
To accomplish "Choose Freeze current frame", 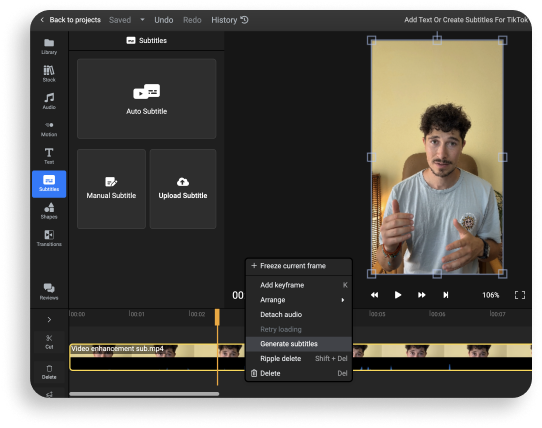I will [x=299, y=266].
